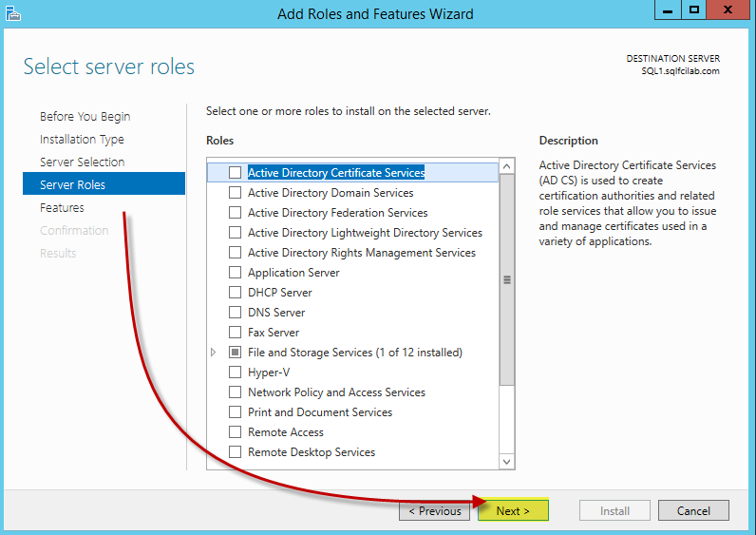The width and height of the screenshot is (756, 535).
Task: Select the Active Directory Certificate Services label
Action: tap(336, 173)
